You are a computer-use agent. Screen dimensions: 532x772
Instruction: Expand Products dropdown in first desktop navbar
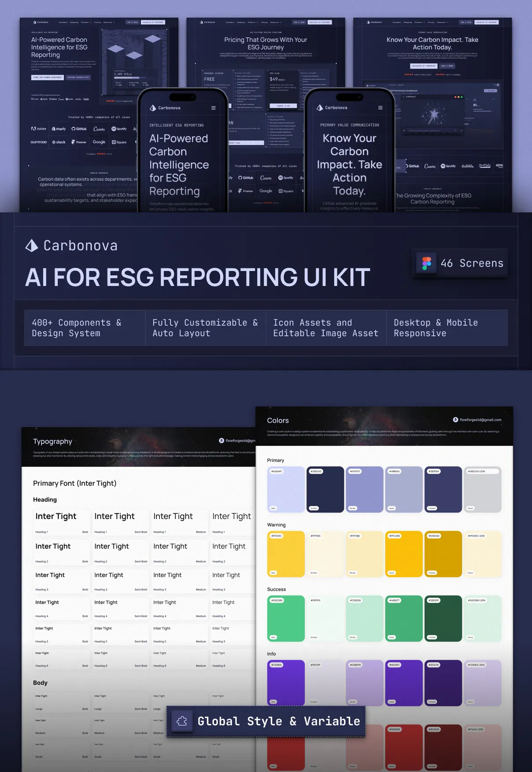click(x=85, y=22)
